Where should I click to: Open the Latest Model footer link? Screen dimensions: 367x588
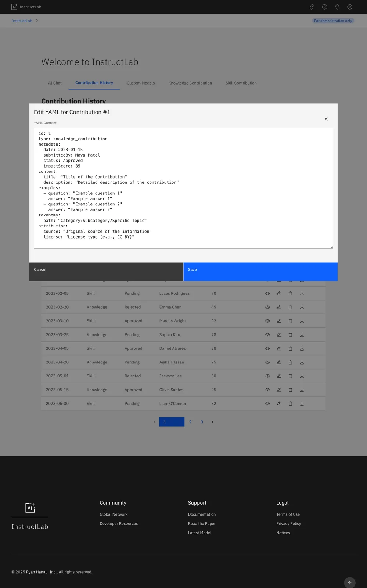(x=199, y=533)
